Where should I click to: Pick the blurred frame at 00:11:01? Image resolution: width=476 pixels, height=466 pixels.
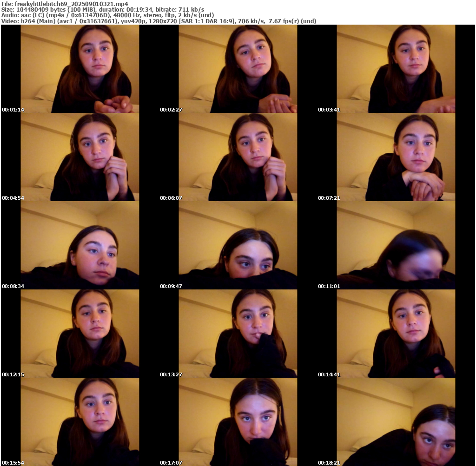coord(396,245)
